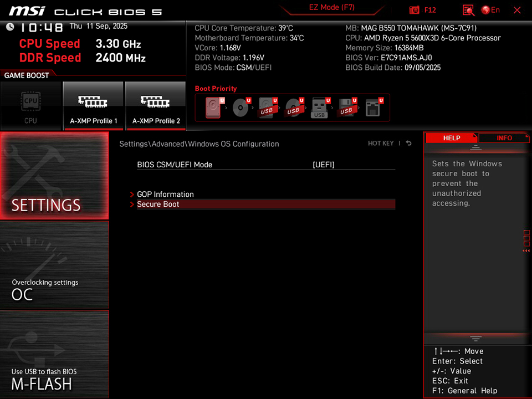Open the BIOS CSM/UEFI Mode selector
532x399 pixels.
tap(324, 164)
